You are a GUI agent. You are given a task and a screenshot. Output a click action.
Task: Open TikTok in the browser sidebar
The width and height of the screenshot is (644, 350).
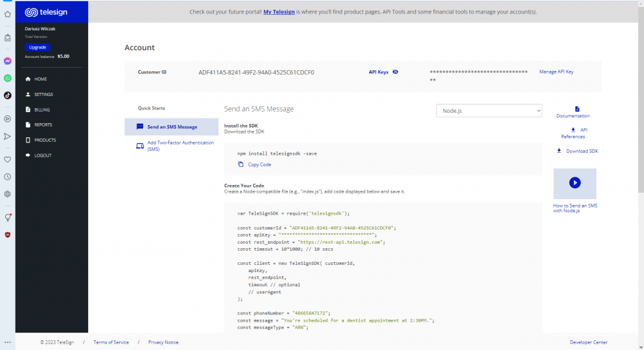[8, 95]
